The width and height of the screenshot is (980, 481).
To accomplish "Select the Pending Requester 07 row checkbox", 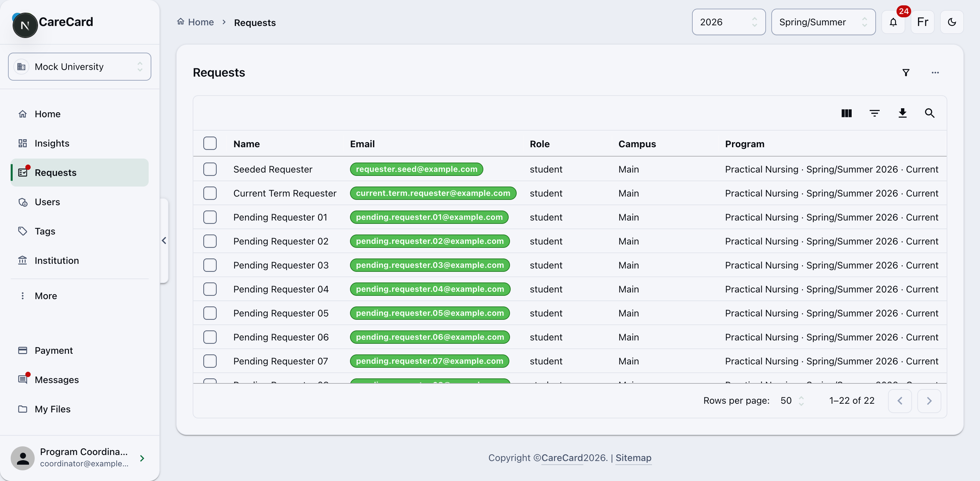I will pyautogui.click(x=210, y=361).
